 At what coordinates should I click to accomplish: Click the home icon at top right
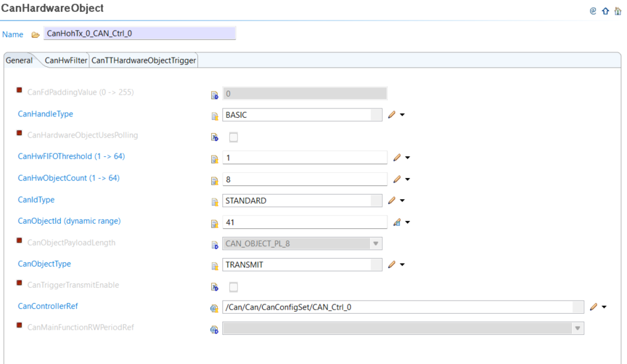[x=618, y=11]
